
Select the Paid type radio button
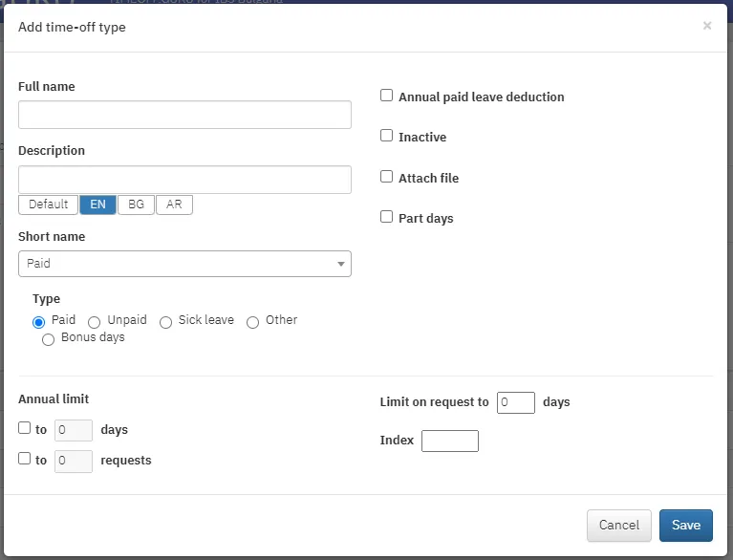coord(39,322)
